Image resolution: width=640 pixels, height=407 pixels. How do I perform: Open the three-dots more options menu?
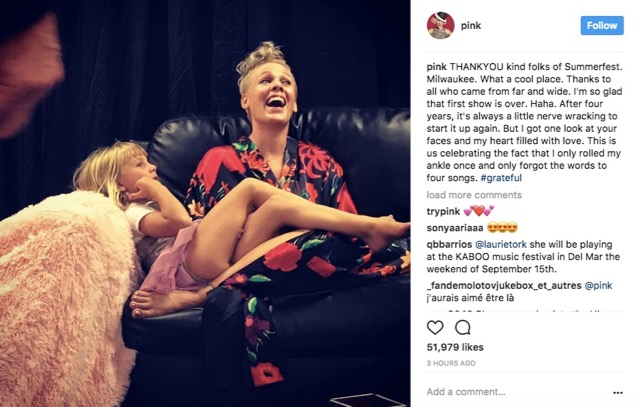pos(618,393)
